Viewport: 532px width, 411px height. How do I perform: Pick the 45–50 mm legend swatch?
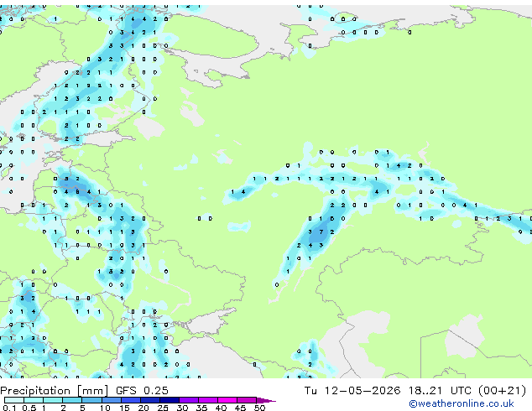[x=247, y=400]
